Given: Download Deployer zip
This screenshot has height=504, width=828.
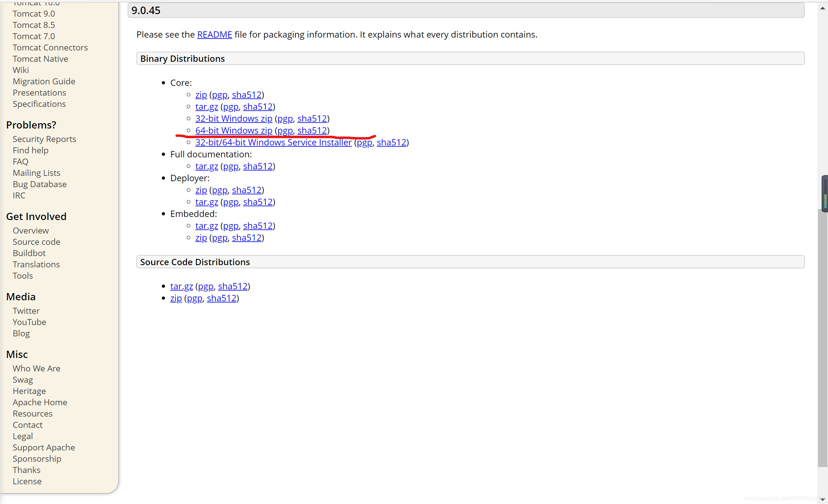Looking at the screenshot, I should point(201,190).
